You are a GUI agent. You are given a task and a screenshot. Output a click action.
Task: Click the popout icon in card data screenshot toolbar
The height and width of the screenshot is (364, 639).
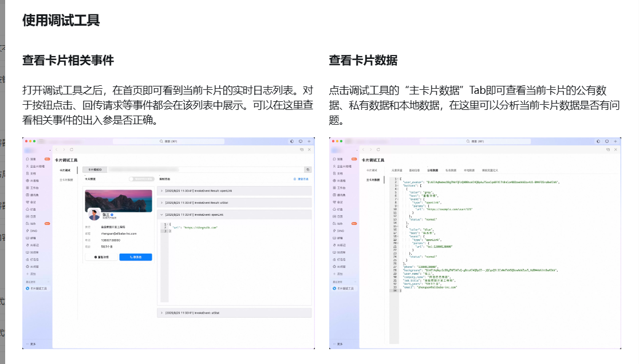tap(608, 149)
